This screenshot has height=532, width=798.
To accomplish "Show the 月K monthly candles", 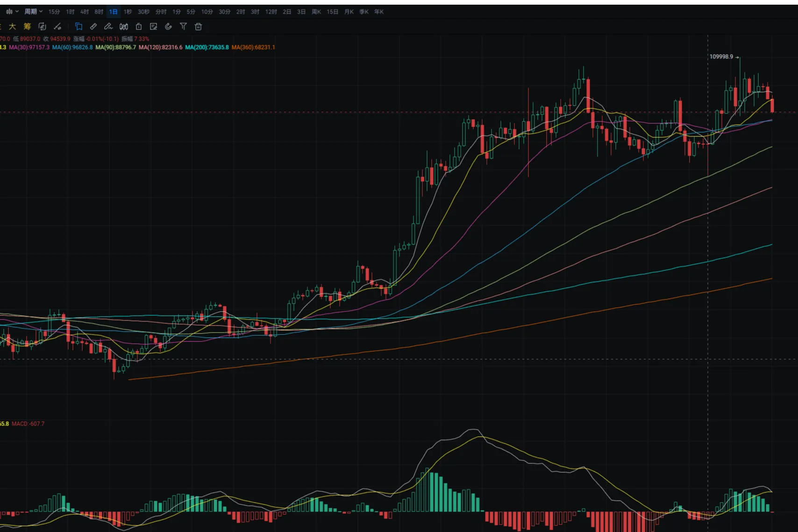I will coord(349,12).
